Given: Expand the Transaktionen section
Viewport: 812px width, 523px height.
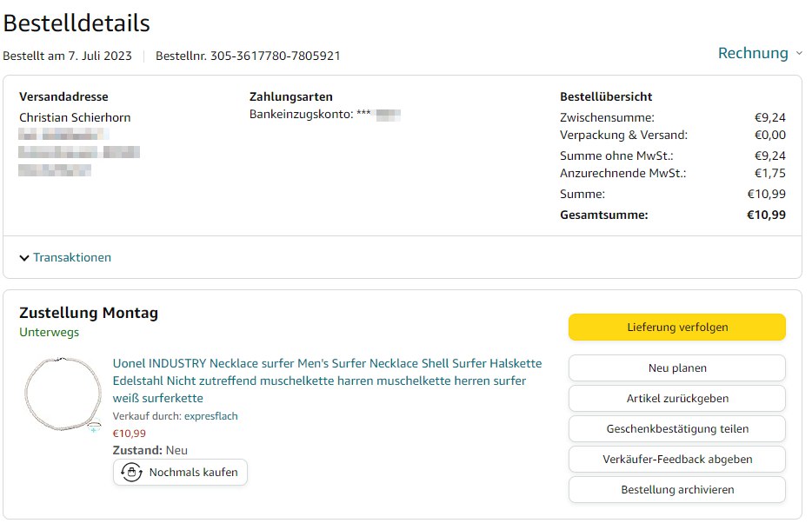Looking at the screenshot, I should pyautogui.click(x=71, y=258).
